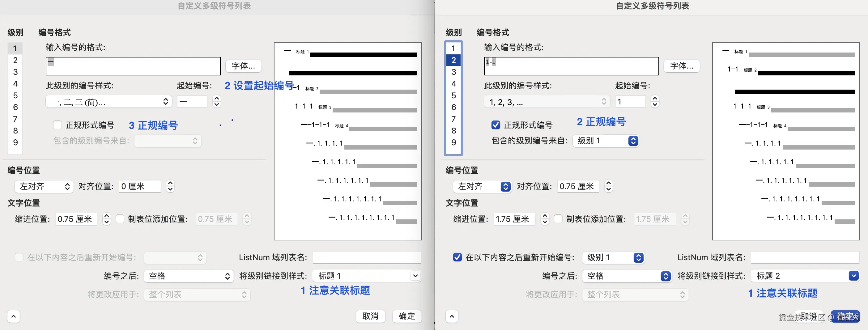Toggle the 制表位添加位置 checkbox on the left

click(120, 219)
